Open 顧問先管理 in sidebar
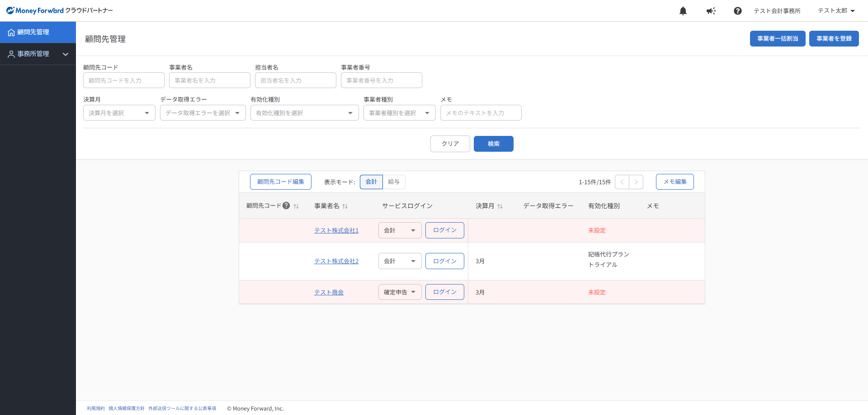 [x=38, y=32]
